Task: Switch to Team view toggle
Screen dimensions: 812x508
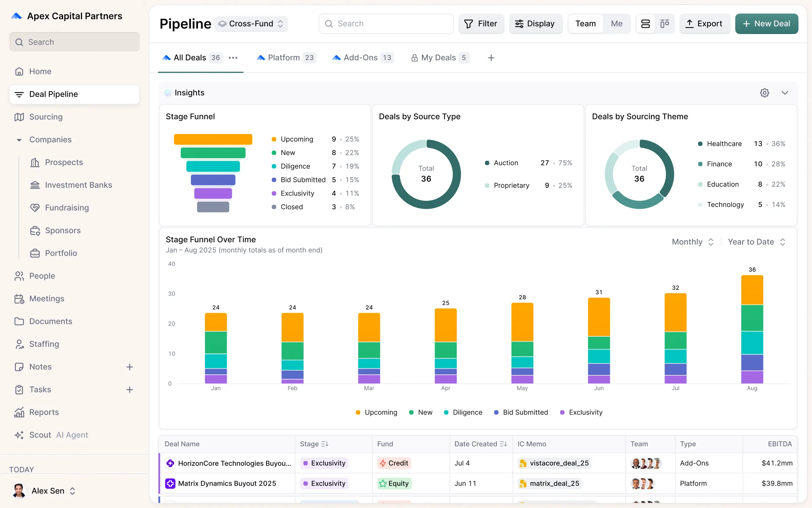Action: pyautogui.click(x=586, y=23)
